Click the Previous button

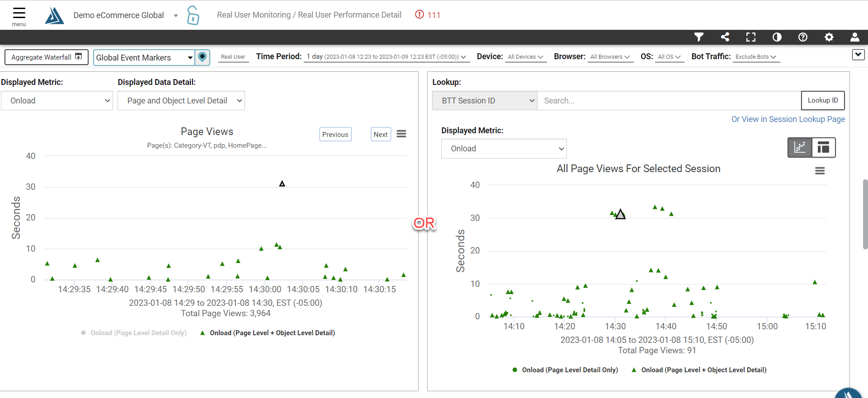click(x=335, y=134)
